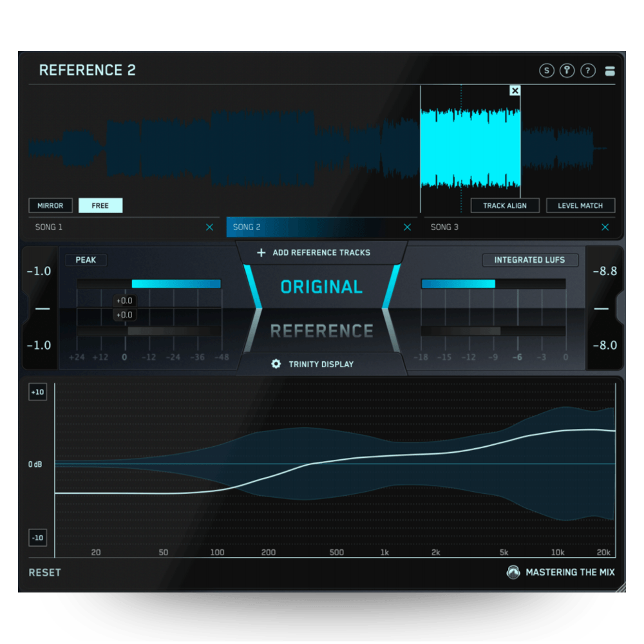Select the Song 2 reference tab
Image resolution: width=644 pixels, height=644 pixels.
pos(321,227)
